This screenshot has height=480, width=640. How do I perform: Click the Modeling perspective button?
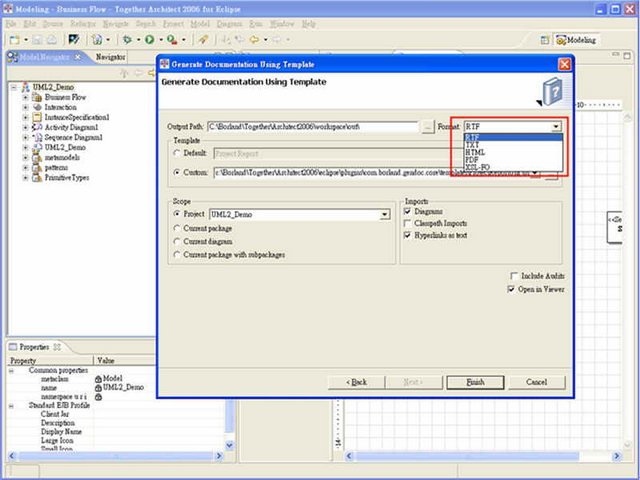(x=576, y=40)
